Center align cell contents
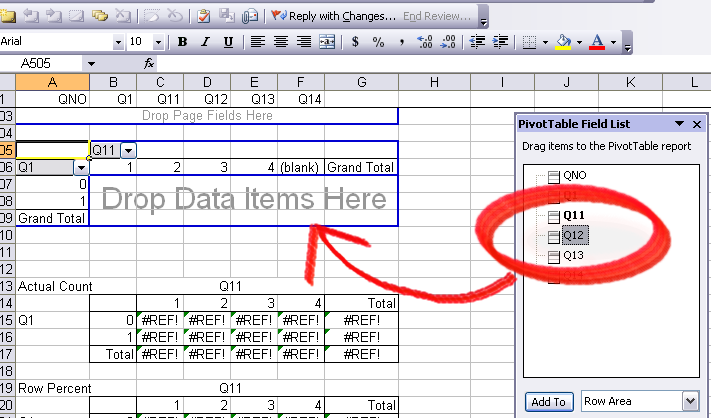This screenshot has height=418, width=711. (281, 42)
